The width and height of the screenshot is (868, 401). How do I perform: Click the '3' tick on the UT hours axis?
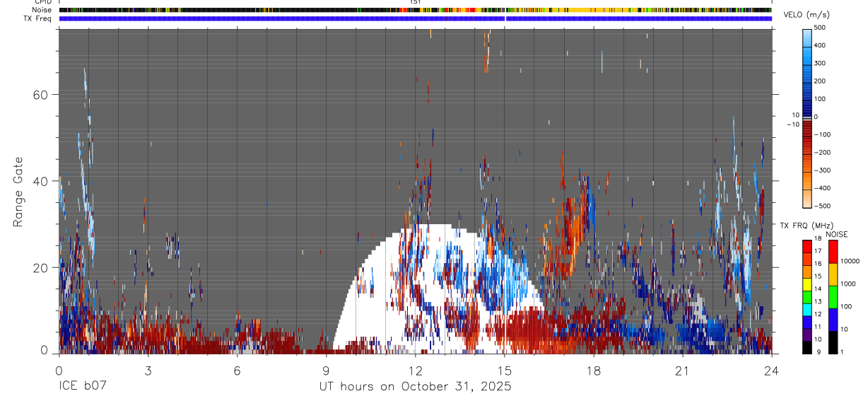148,371
